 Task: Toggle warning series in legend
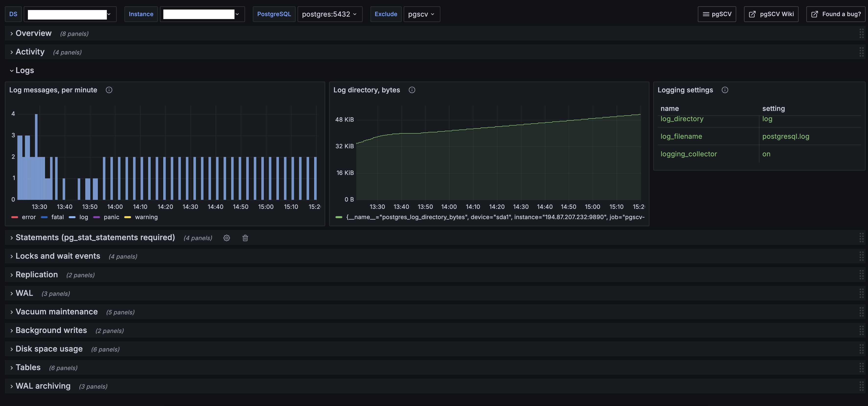click(146, 217)
